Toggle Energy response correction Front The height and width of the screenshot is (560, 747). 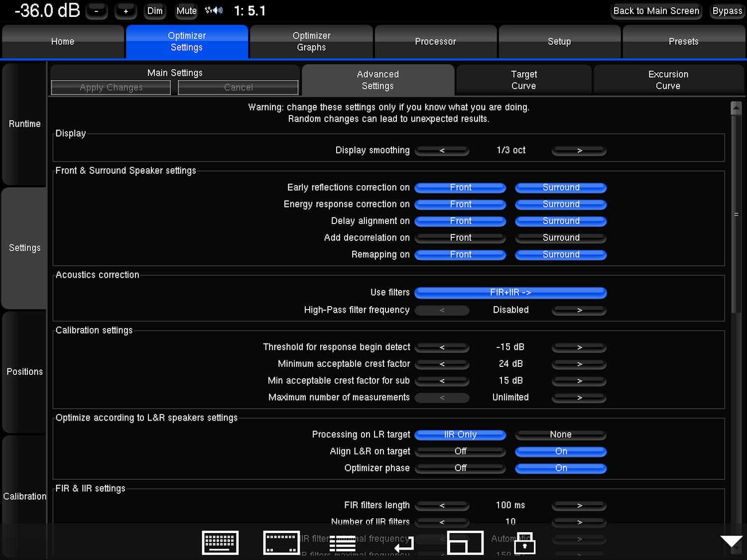(x=460, y=204)
